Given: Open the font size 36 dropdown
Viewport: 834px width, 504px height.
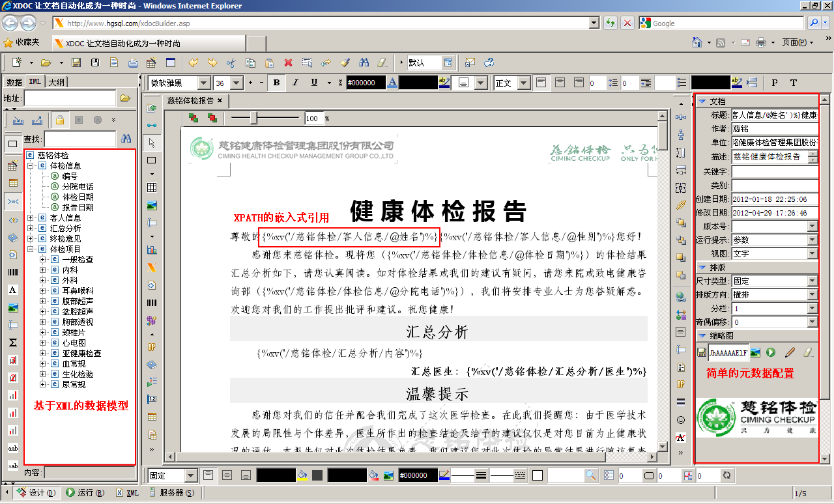Looking at the screenshot, I should [x=237, y=83].
